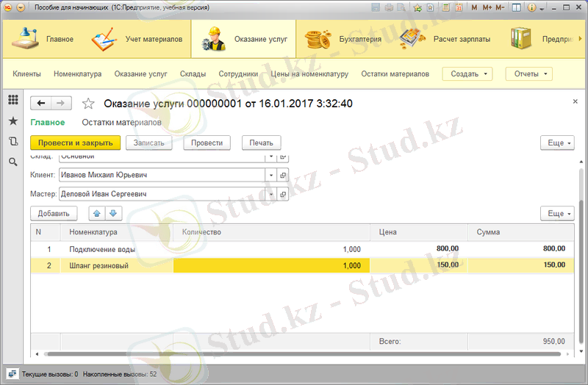Screen dimensions: 588x385
Task: Open the Склады list
Action: (193, 74)
